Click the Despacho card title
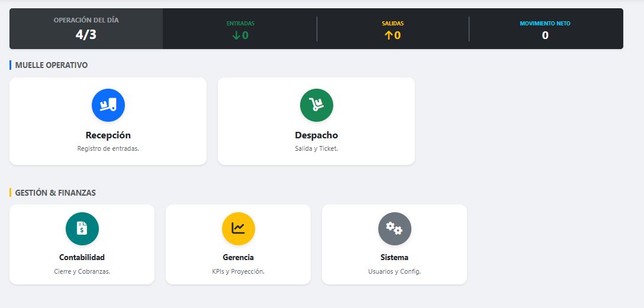 pyautogui.click(x=316, y=135)
